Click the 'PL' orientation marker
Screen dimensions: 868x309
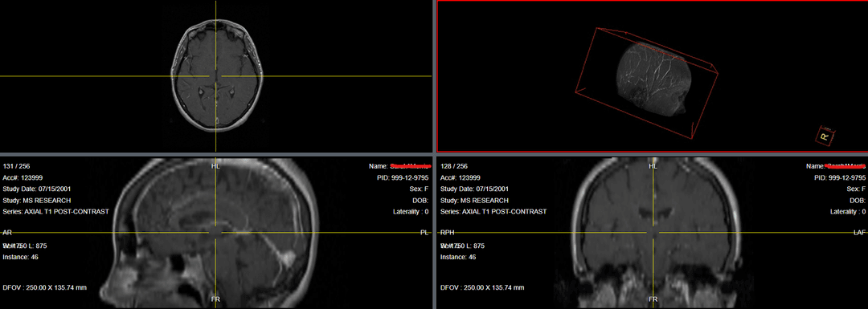[424, 233]
